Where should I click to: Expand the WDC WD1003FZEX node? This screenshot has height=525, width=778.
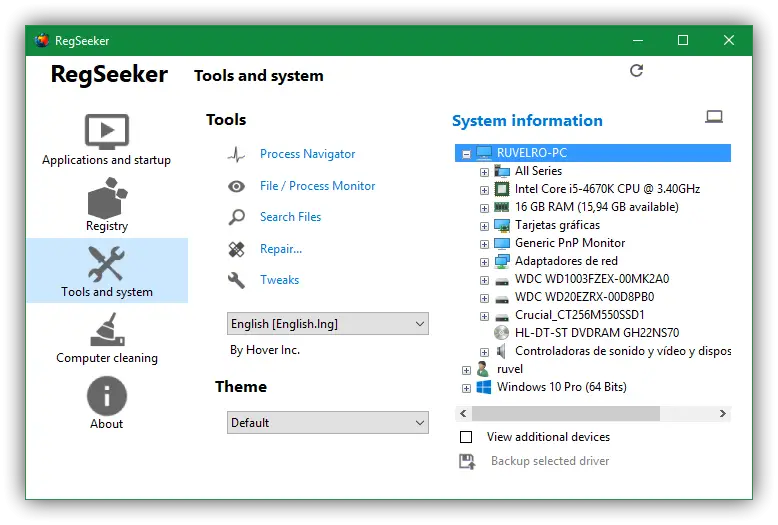(484, 280)
